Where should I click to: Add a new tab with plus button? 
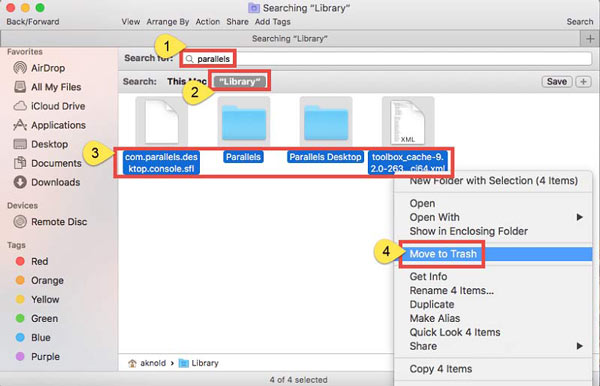590,39
